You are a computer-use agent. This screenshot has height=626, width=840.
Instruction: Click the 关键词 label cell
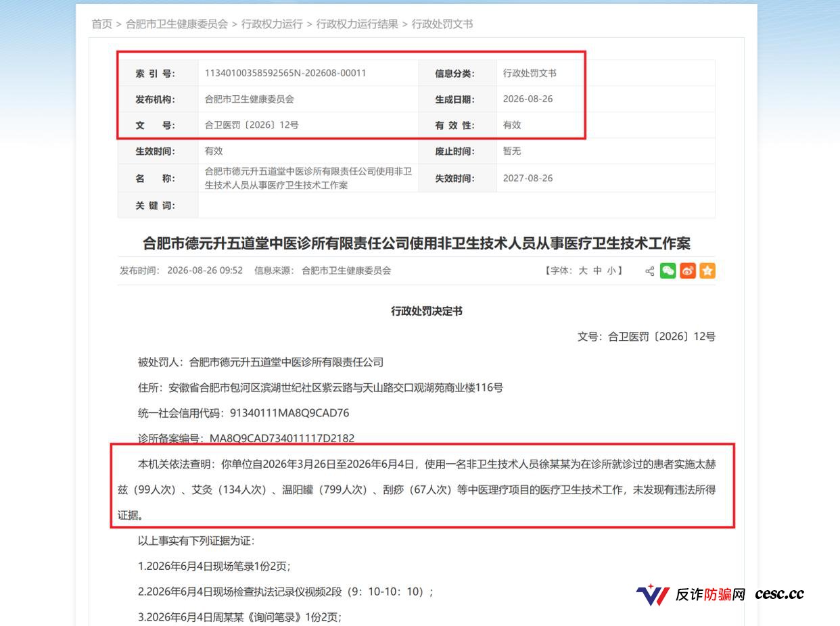[x=158, y=205]
